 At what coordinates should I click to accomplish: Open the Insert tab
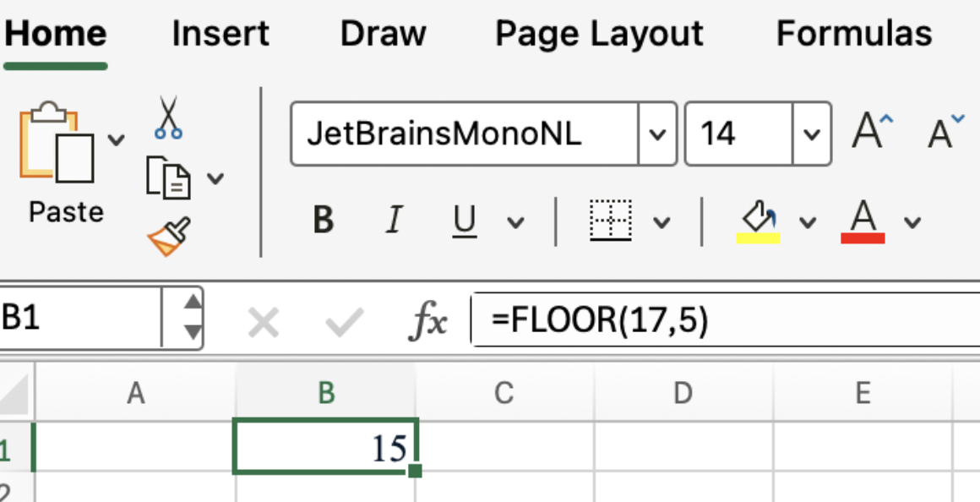(220, 34)
